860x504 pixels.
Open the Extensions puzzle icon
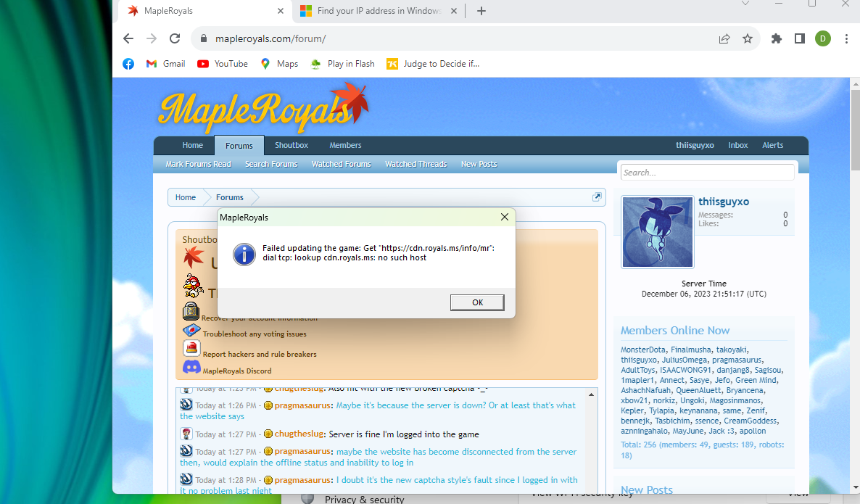pos(776,38)
